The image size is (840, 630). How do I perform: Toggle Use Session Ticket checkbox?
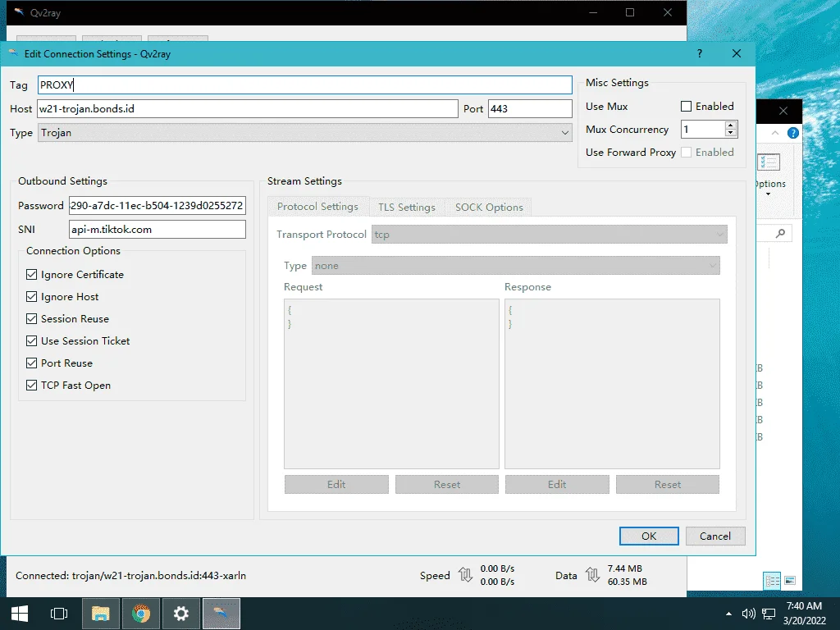32,340
